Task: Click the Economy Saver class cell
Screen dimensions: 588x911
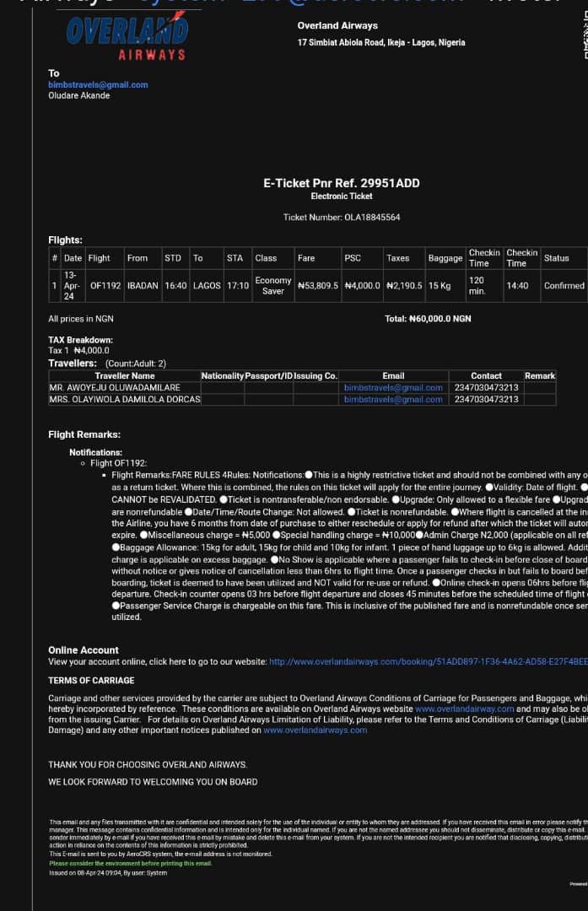Action: coord(273,286)
